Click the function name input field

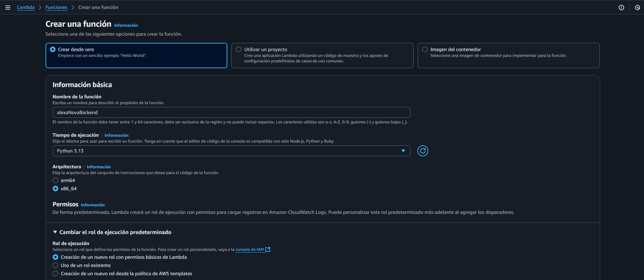(x=231, y=112)
